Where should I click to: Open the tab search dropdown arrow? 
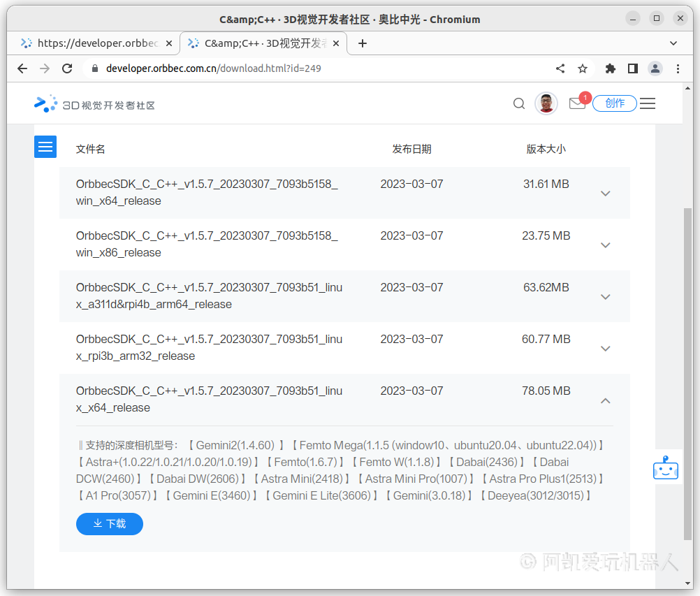point(673,43)
